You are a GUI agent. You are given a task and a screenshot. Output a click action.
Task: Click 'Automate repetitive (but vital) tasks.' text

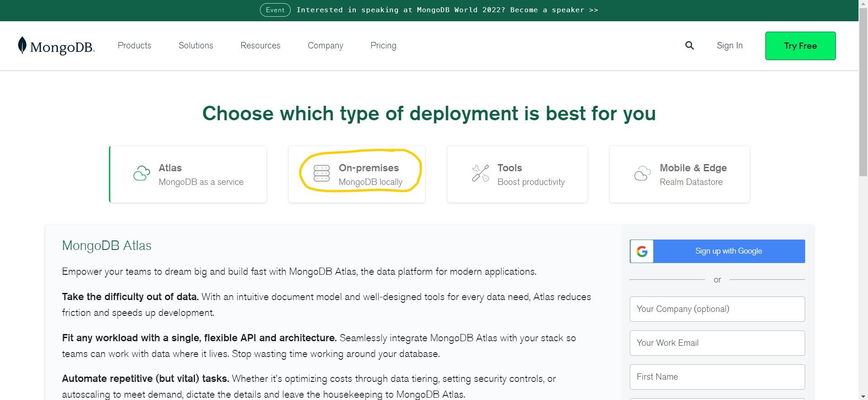pyautogui.click(x=146, y=379)
